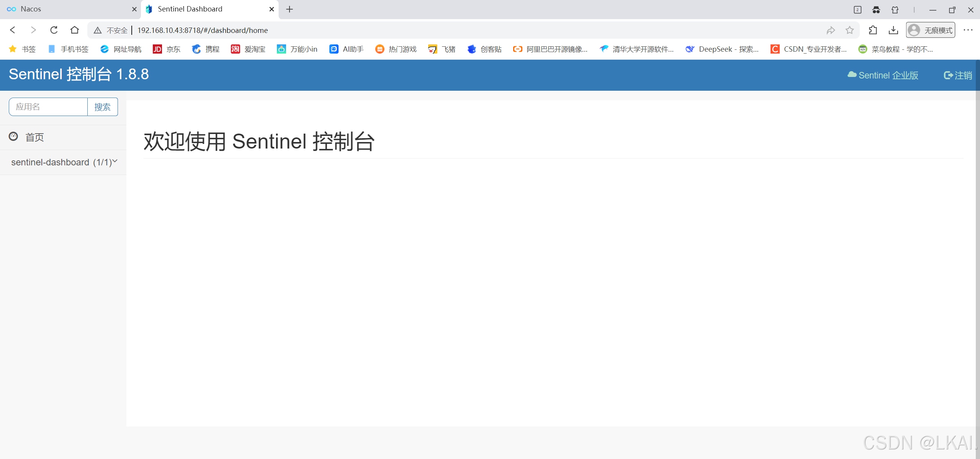Open the 飞猪 bookmark
The width and height of the screenshot is (980, 459).
(442, 49)
